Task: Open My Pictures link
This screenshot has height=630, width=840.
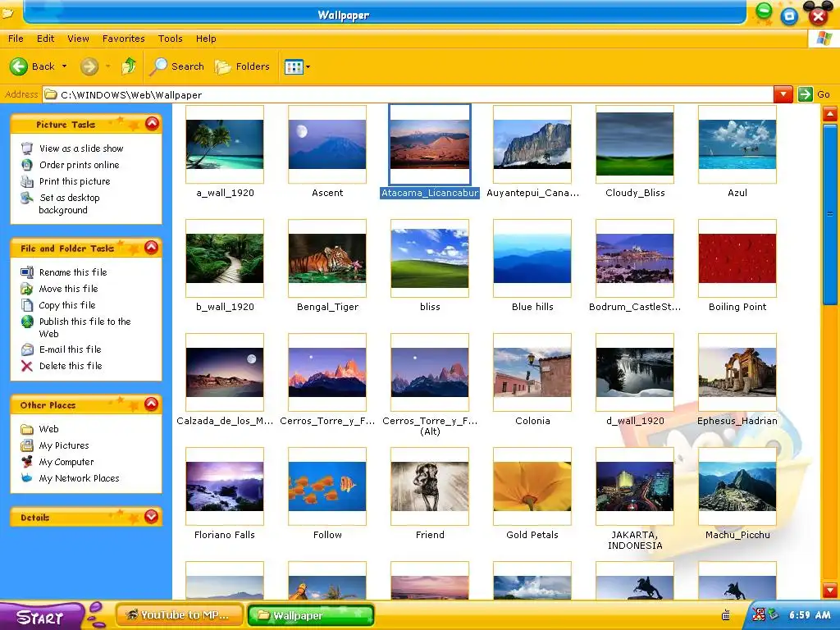Action: click(64, 445)
